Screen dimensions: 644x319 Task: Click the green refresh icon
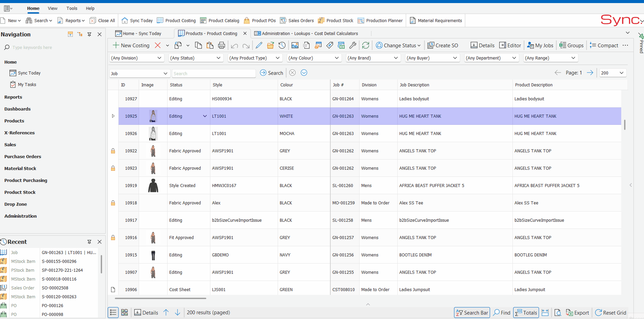366,45
